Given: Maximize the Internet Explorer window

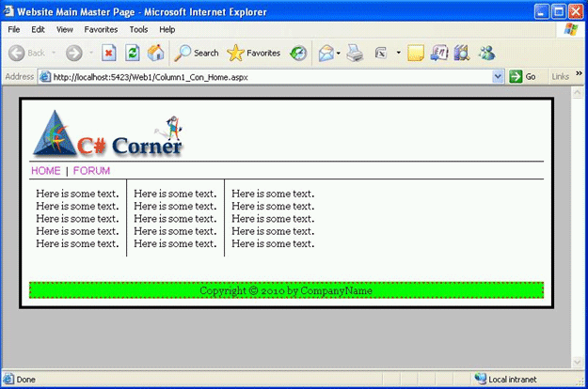Looking at the screenshot, I should point(559,11).
